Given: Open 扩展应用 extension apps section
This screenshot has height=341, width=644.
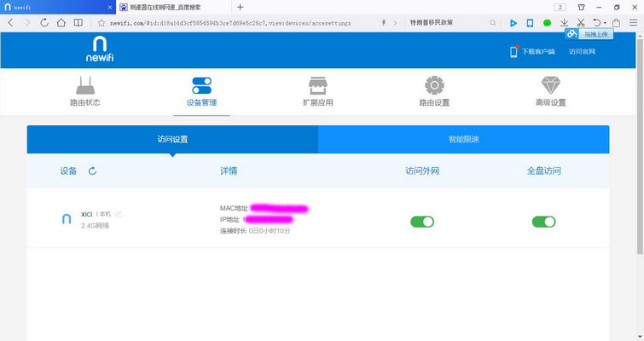Looking at the screenshot, I should 318,91.
